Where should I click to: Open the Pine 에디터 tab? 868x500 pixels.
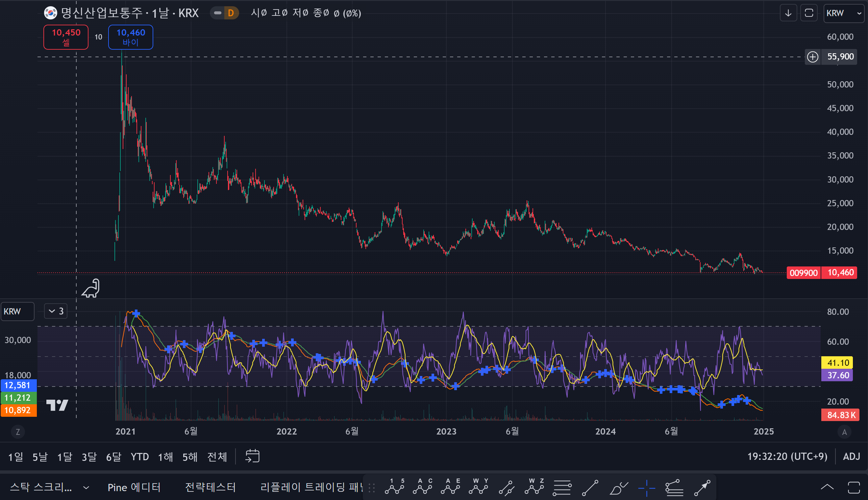tap(134, 487)
